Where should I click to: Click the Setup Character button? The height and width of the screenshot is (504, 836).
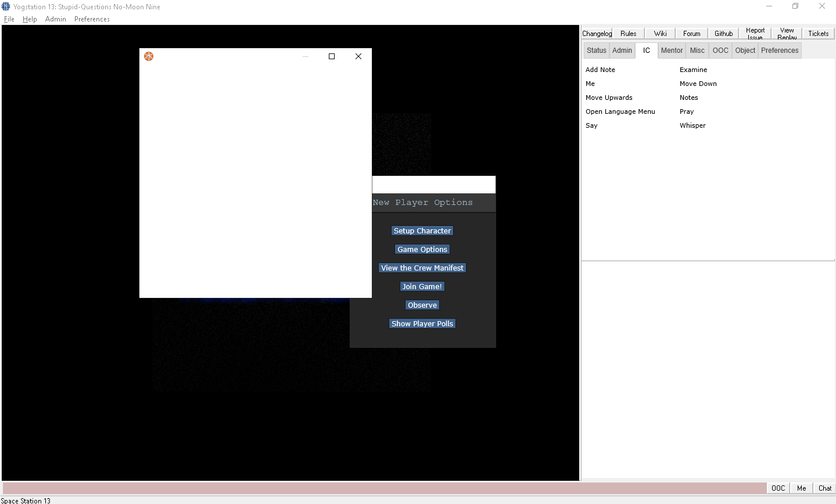coord(422,231)
